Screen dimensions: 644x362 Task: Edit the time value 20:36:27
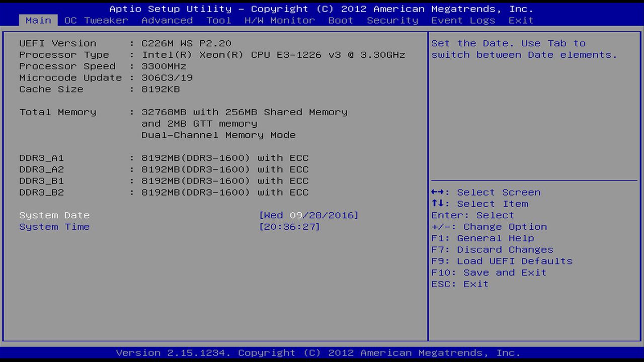[x=289, y=227]
